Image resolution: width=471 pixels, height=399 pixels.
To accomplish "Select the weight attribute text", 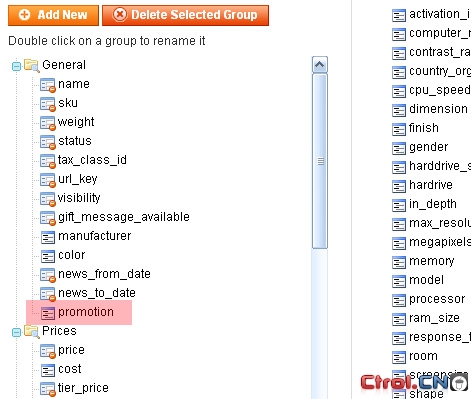I will tap(76, 122).
